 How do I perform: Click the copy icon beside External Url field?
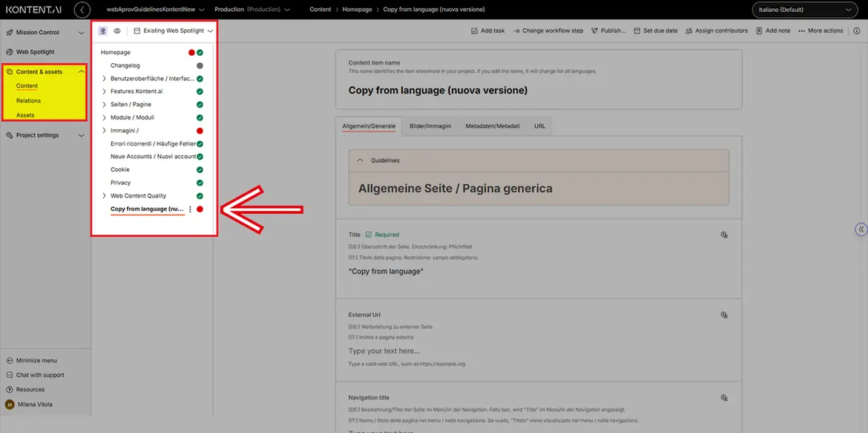click(x=724, y=315)
